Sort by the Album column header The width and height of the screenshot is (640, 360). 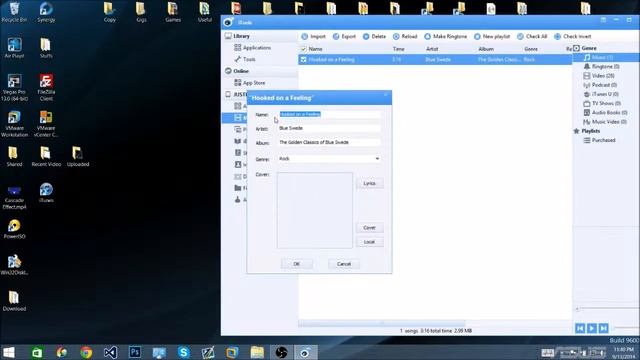tap(486, 49)
